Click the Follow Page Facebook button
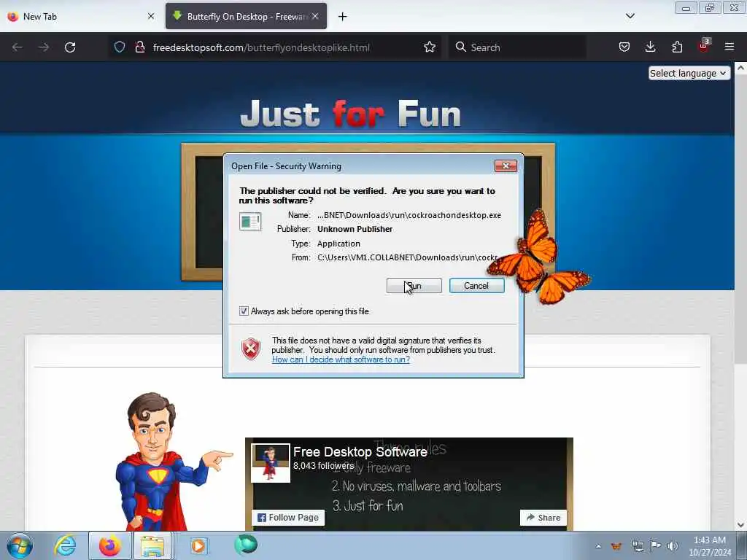Viewport: 747px width, 560px height. click(288, 518)
